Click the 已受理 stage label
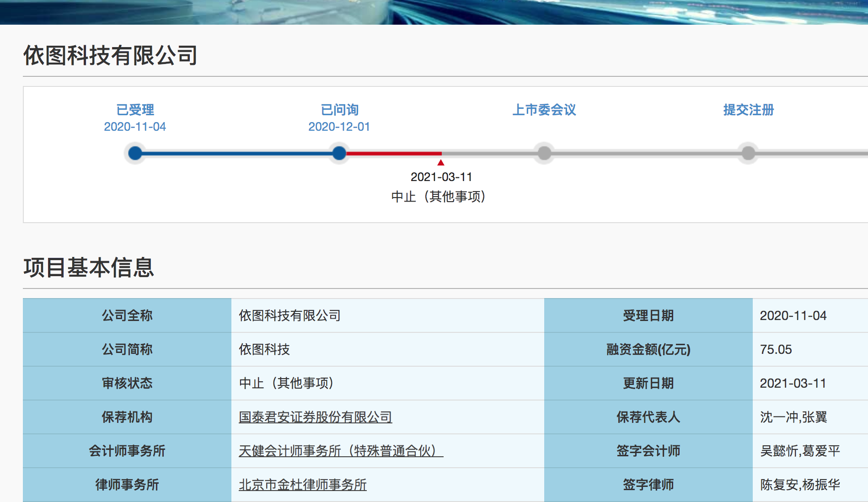This screenshot has height=502, width=868. [x=135, y=110]
